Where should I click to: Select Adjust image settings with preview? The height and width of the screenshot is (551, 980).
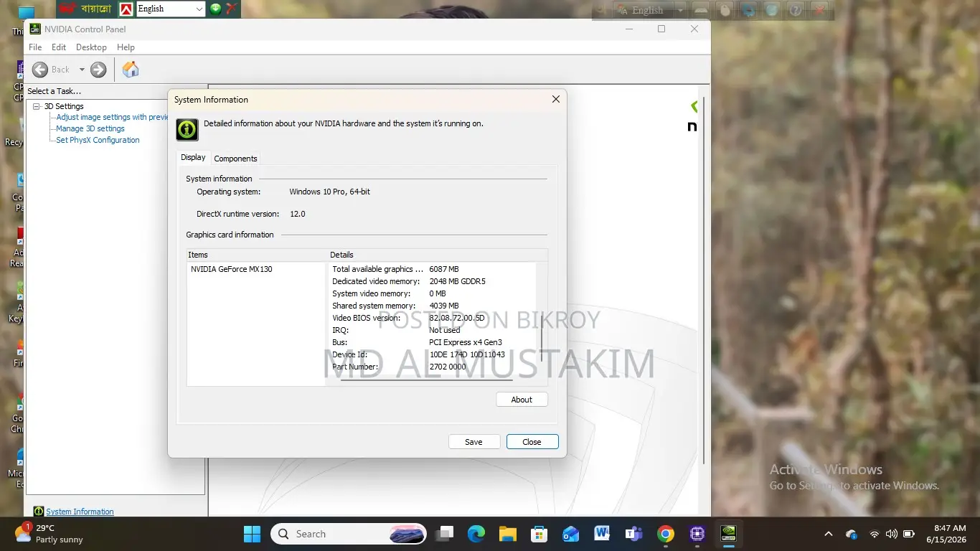pyautogui.click(x=113, y=117)
